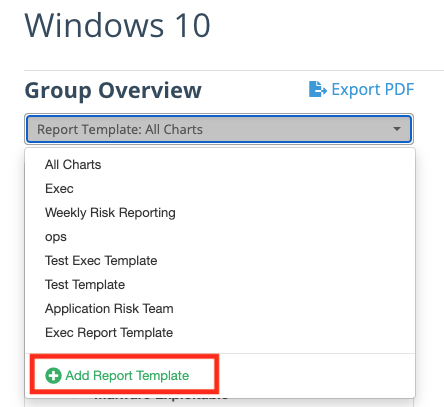This screenshot has width=444, height=407.
Task: Click the horizontal rule under Windows 10 title
Action: click(x=234, y=70)
